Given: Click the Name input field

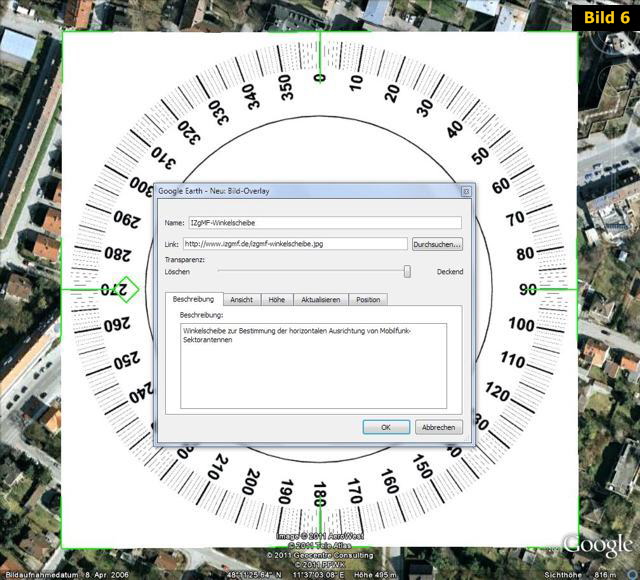Looking at the screenshot, I should pos(325,223).
